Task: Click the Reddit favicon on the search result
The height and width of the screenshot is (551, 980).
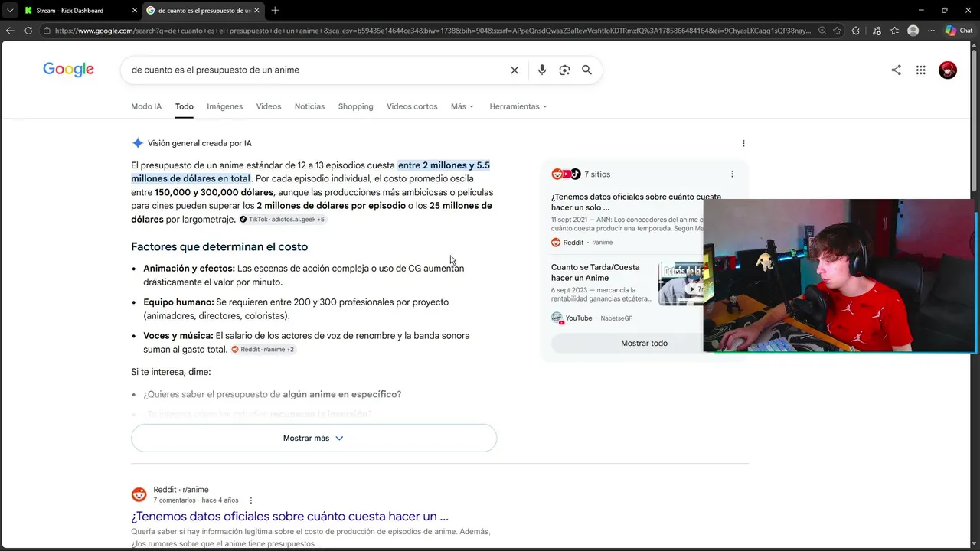Action: (139, 495)
